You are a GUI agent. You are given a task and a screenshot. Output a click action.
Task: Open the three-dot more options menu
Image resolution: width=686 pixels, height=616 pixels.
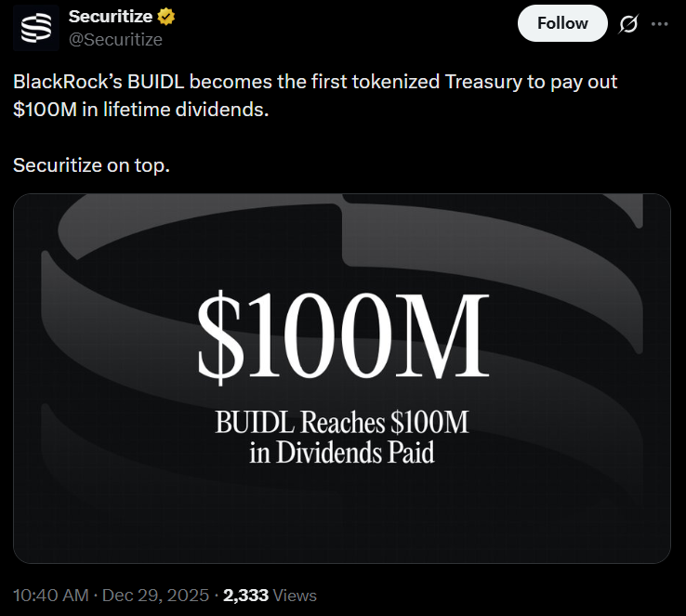660,23
